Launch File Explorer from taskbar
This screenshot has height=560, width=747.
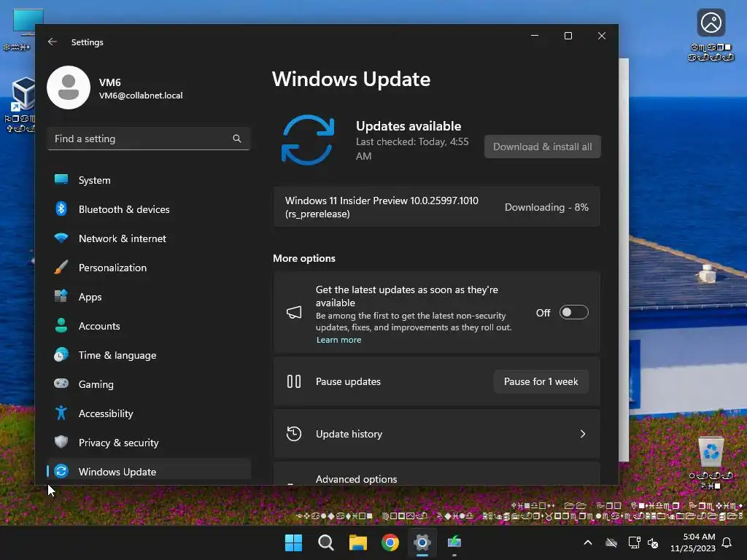click(x=357, y=542)
